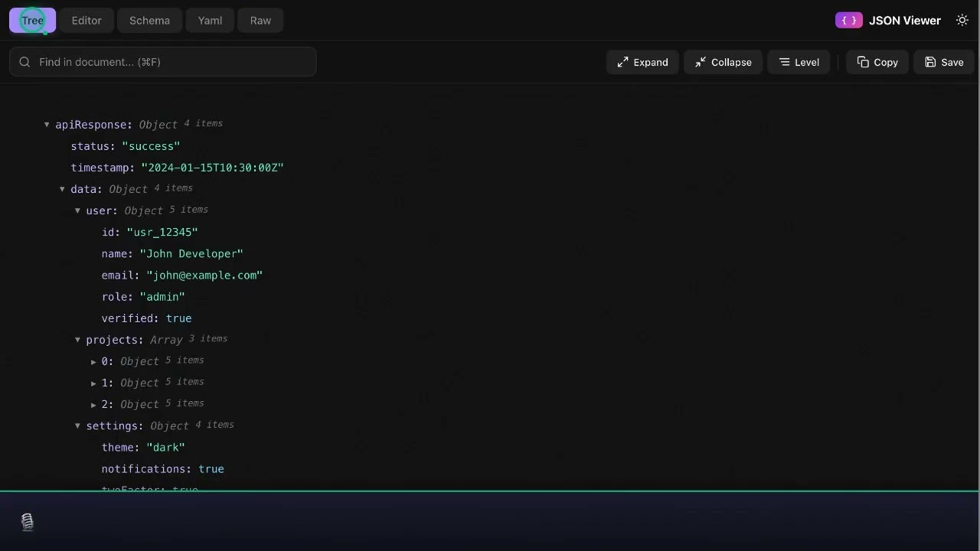Collapse the user object node
980x551 pixels.
pyautogui.click(x=77, y=210)
